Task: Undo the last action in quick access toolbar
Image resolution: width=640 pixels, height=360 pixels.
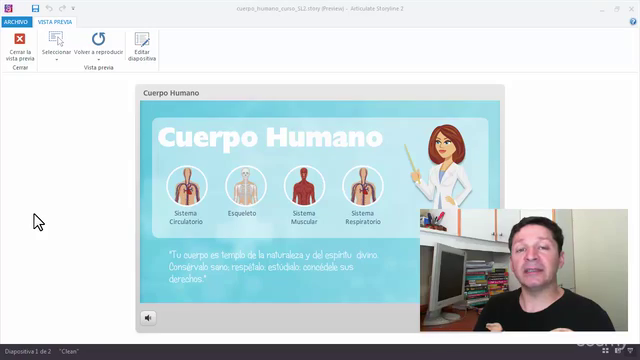Action: (x=49, y=8)
